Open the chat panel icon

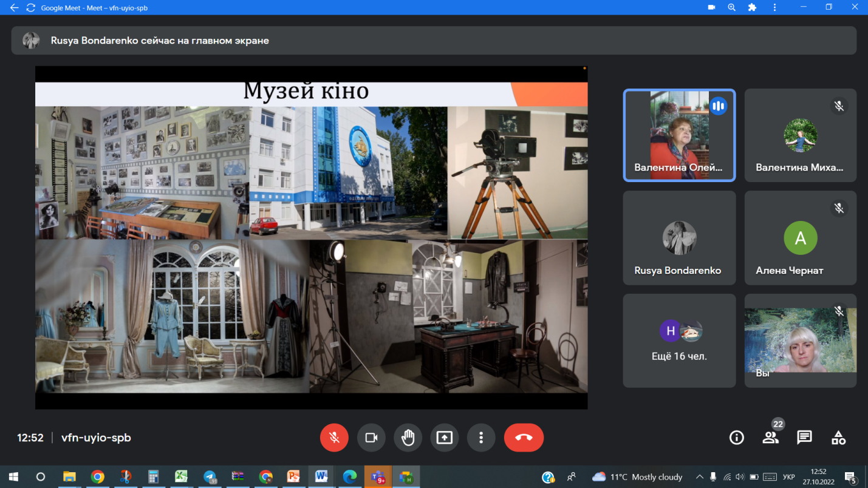pos(804,438)
